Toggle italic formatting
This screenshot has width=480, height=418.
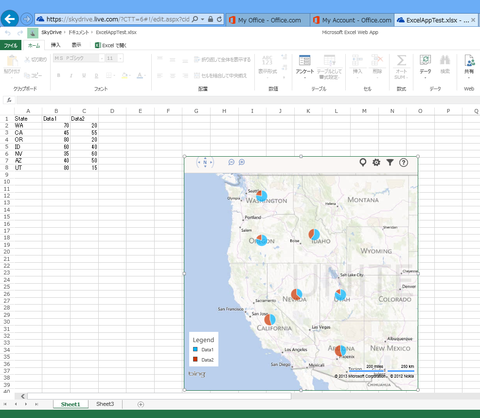click(x=71, y=76)
